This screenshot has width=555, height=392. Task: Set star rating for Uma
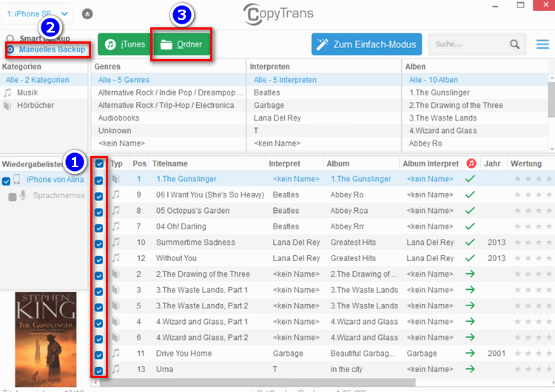pyautogui.click(x=534, y=369)
